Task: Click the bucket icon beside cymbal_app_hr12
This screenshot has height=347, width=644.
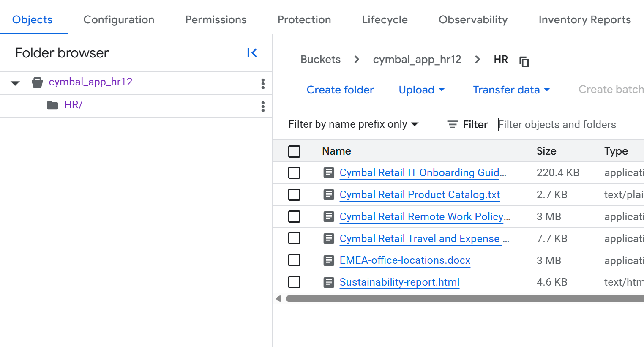Action: [37, 82]
